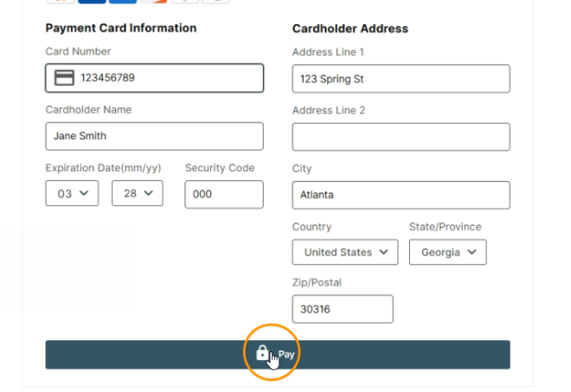This screenshot has height=392, width=571.
Task: Focus the empty Address Line 2 field
Action: point(401,137)
